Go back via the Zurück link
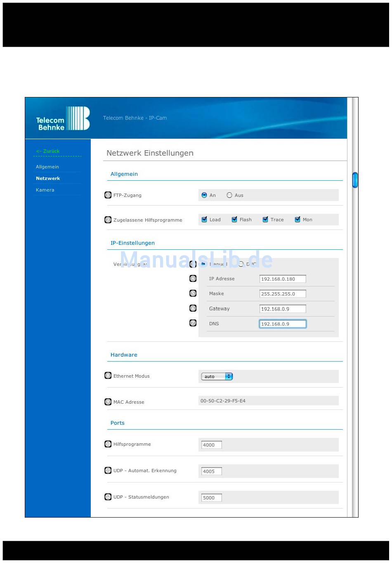The width and height of the screenshot is (392, 563). [x=48, y=151]
